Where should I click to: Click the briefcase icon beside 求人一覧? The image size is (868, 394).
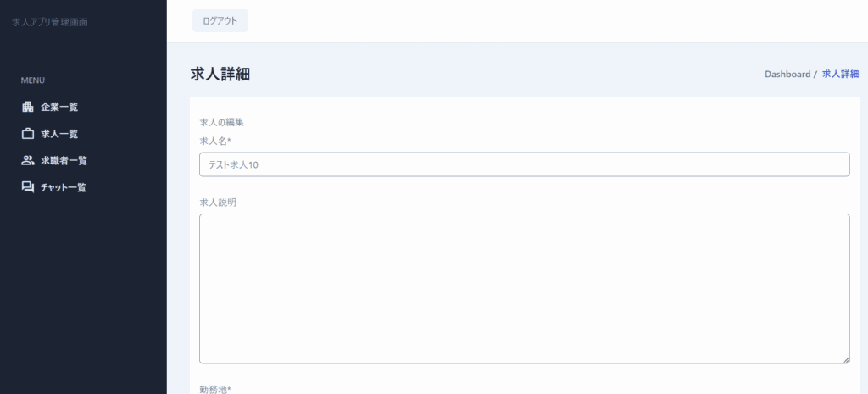[x=27, y=134]
